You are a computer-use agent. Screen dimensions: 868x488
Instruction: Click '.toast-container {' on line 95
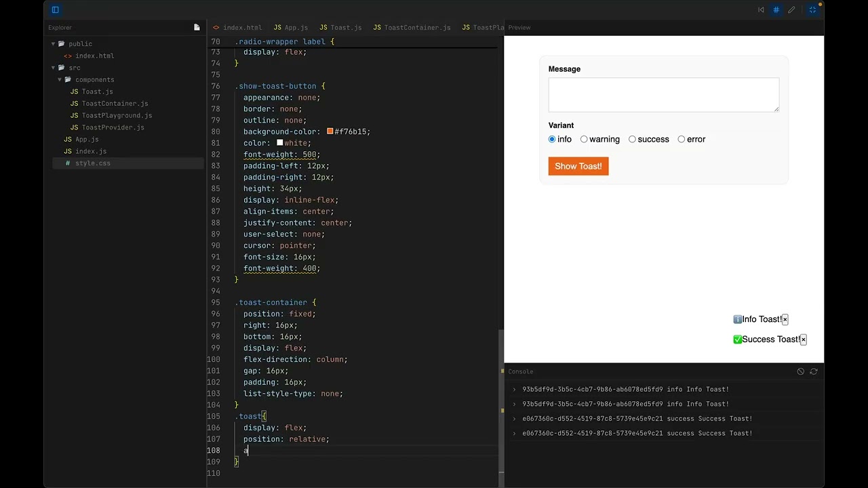(x=275, y=302)
